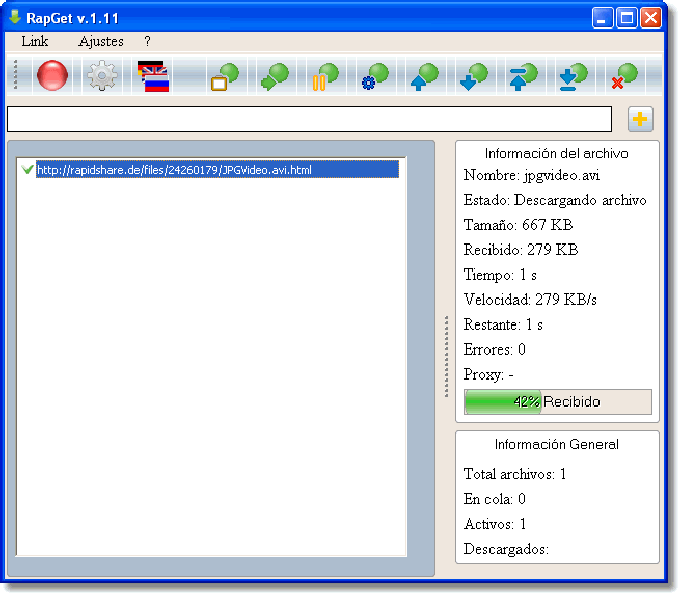Change language with the flags icon
Viewport: 680px width, 595px height.
[153, 76]
